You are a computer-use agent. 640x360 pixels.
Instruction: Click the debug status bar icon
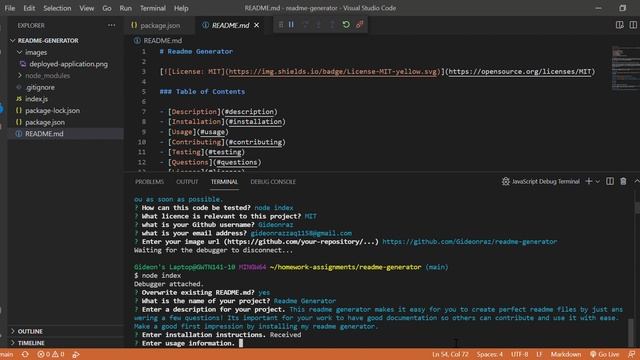coord(76,354)
